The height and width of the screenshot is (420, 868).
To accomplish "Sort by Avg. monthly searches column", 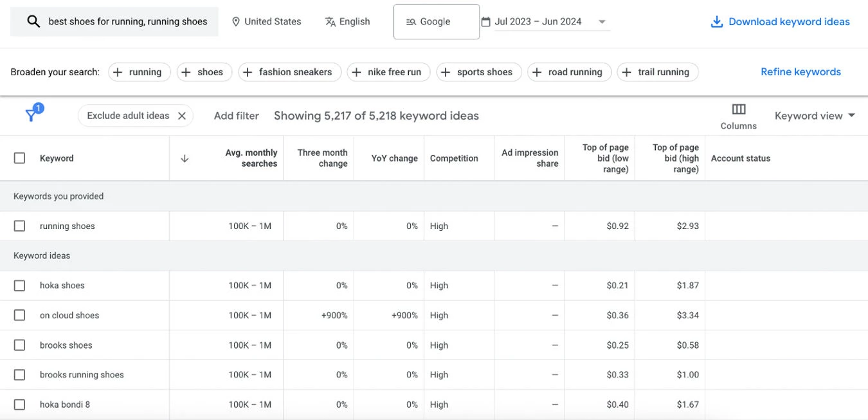I will click(251, 158).
